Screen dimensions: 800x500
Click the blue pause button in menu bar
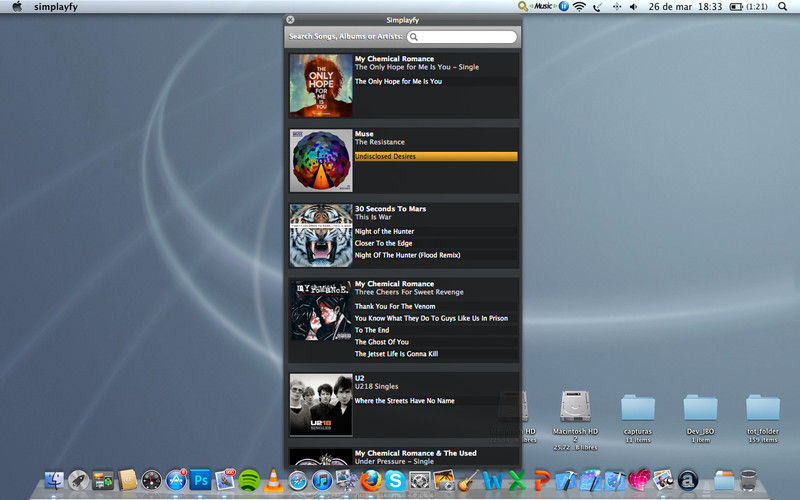[564, 6]
